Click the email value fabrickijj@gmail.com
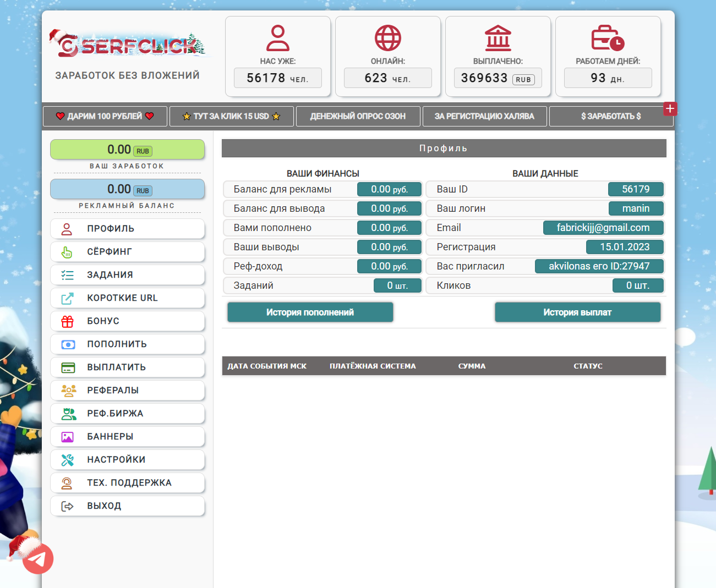This screenshot has height=588, width=716. coord(603,228)
